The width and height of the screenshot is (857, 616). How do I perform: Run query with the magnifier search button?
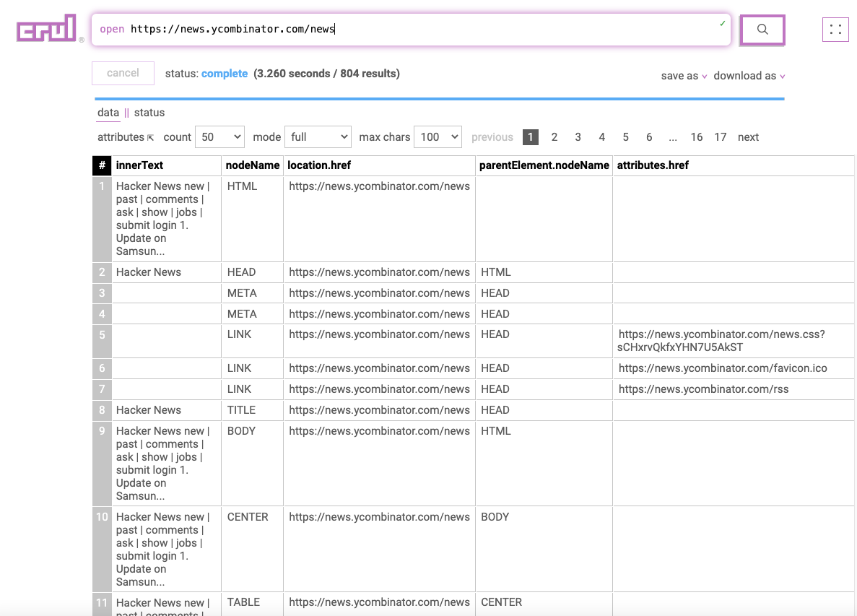(762, 30)
